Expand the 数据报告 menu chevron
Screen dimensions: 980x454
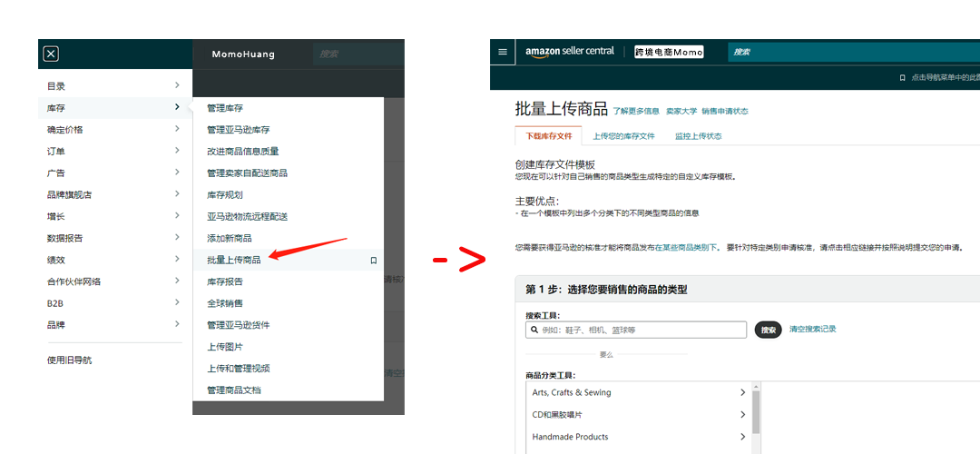[x=177, y=237]
